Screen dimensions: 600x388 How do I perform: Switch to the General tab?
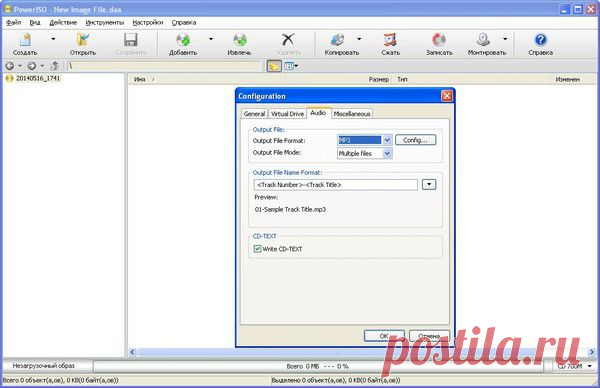[254, 114]
